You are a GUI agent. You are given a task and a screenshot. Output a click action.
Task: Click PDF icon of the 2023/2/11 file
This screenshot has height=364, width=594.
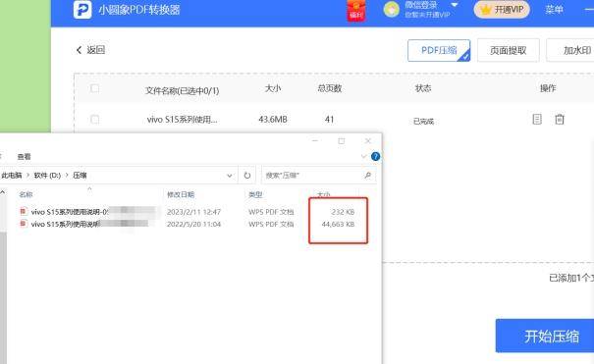point(24,211)
